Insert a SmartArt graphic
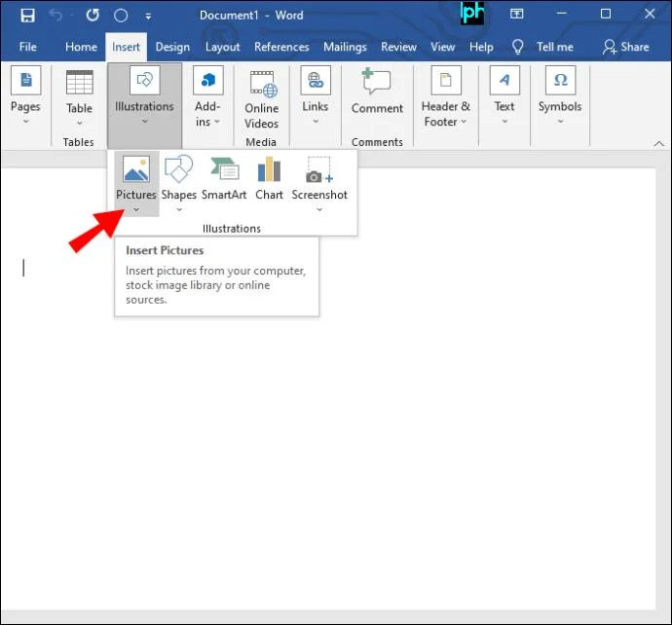 225,168
